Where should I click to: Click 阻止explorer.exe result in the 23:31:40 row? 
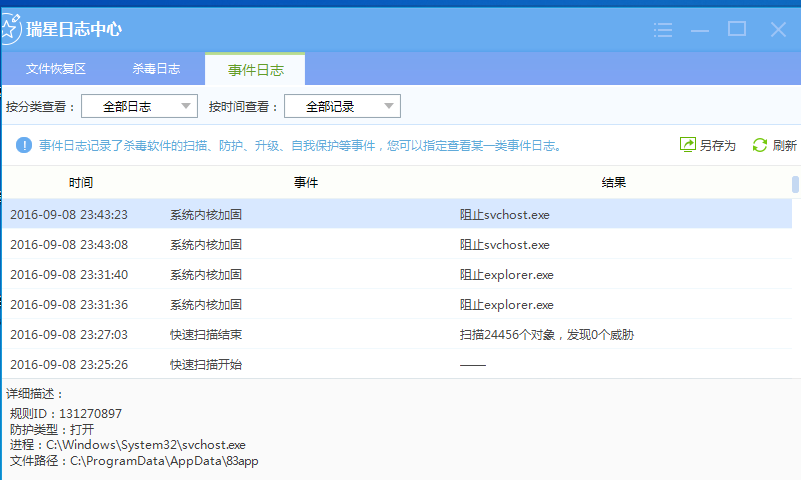506,275
